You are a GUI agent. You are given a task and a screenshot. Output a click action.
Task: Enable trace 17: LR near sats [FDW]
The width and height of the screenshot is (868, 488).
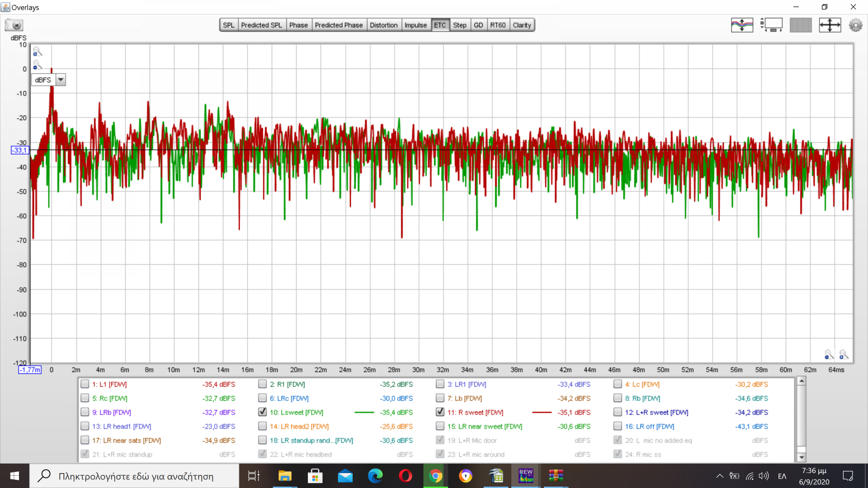85,440
